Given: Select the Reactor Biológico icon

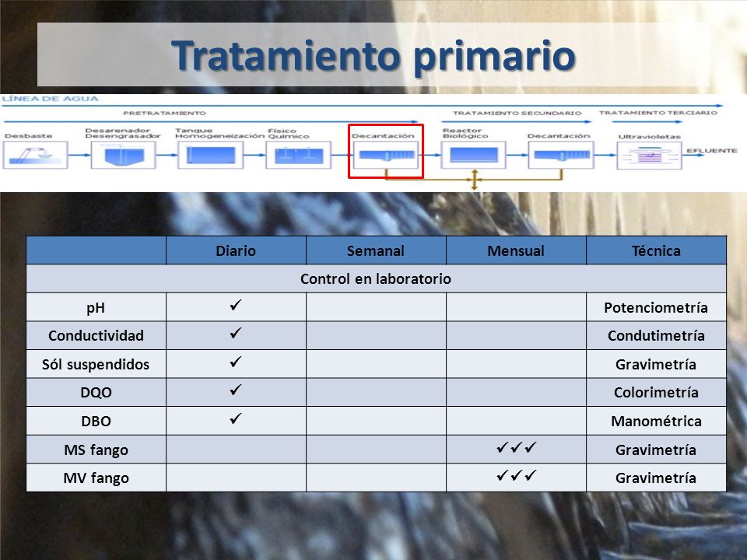Looking at the screenshot, I should tap(474, 156).
